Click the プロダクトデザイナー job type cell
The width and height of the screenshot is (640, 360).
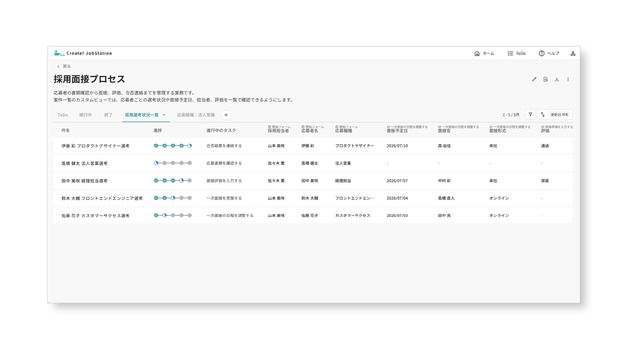[354, 146]
